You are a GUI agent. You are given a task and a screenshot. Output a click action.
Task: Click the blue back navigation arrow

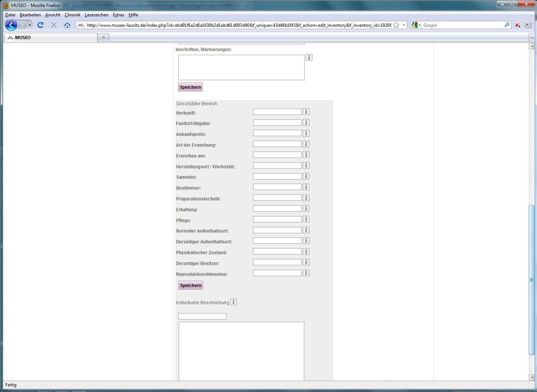(x=11, y=25)
